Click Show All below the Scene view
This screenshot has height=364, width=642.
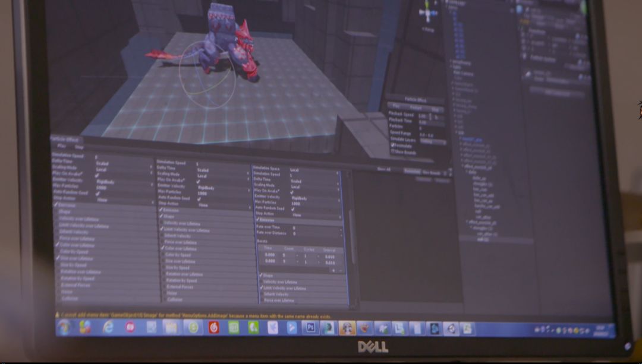pos(383,169)
